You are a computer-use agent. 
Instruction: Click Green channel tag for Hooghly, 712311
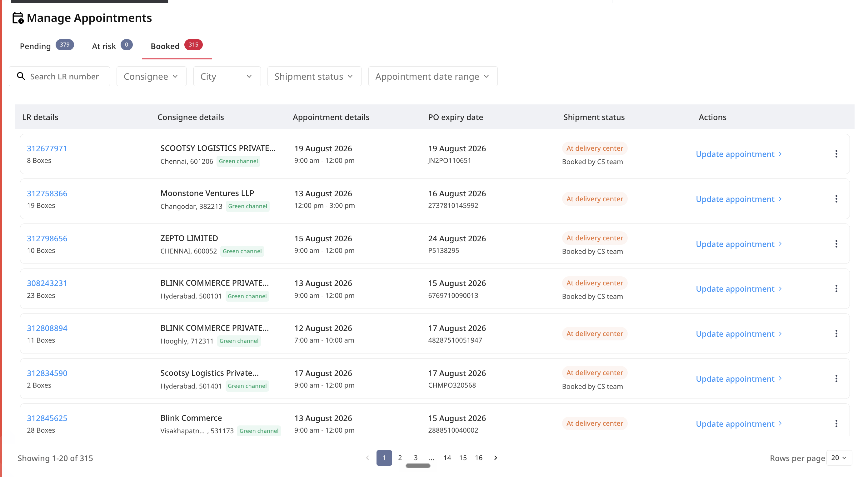(239, 341)
